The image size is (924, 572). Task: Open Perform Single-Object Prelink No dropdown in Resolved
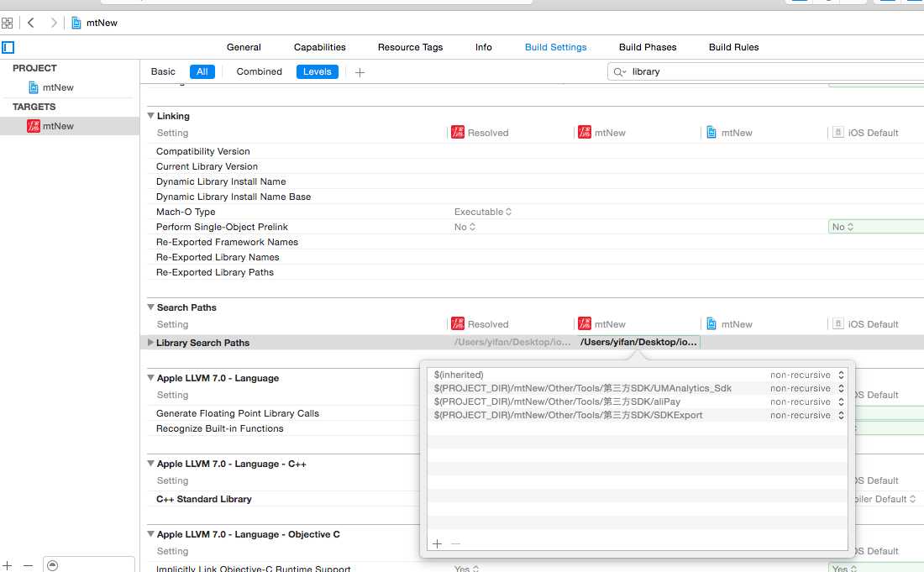point(465,227)
